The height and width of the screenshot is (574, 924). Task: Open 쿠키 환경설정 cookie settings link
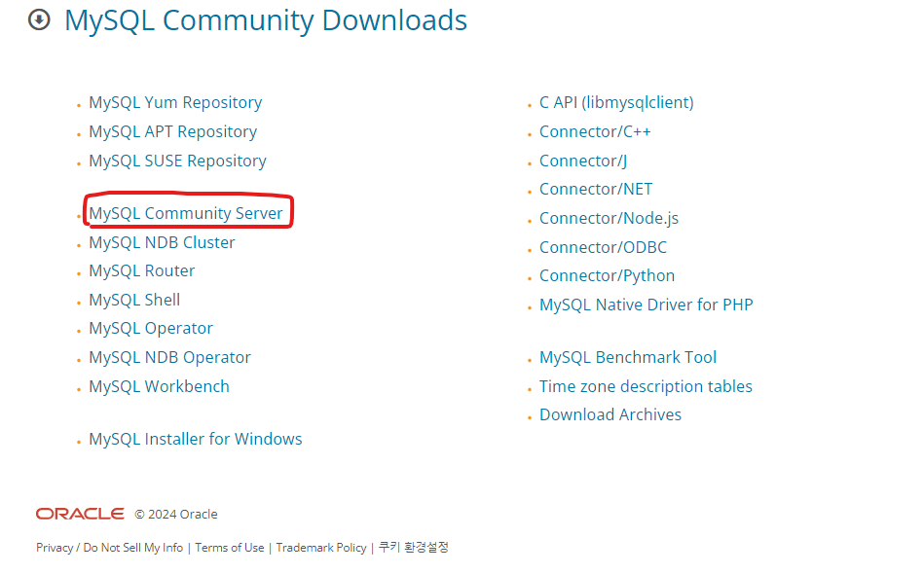click(414, 548)
